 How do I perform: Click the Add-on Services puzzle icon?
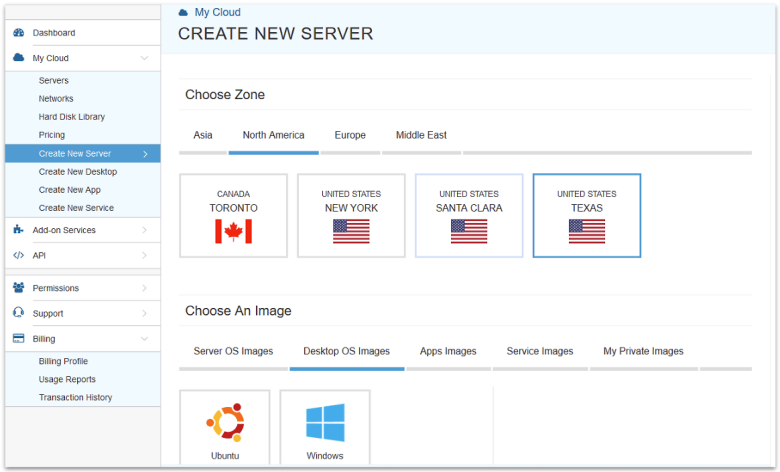[18, 229]
